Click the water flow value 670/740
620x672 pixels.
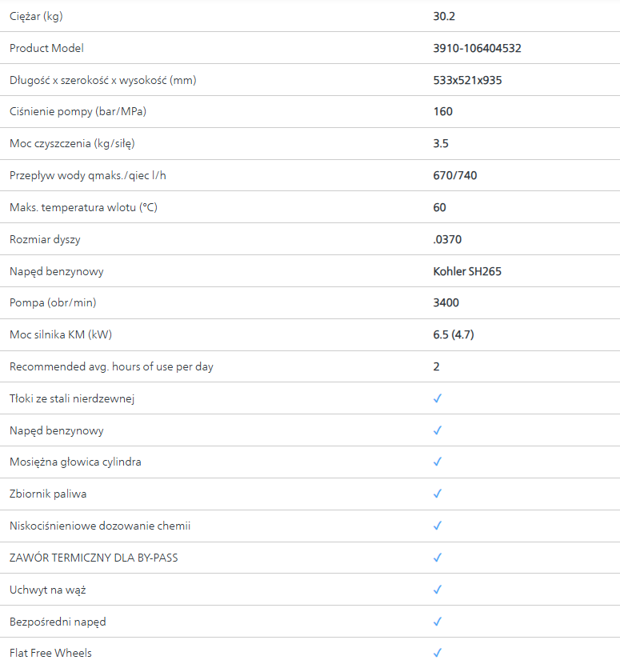click(455, 175)
